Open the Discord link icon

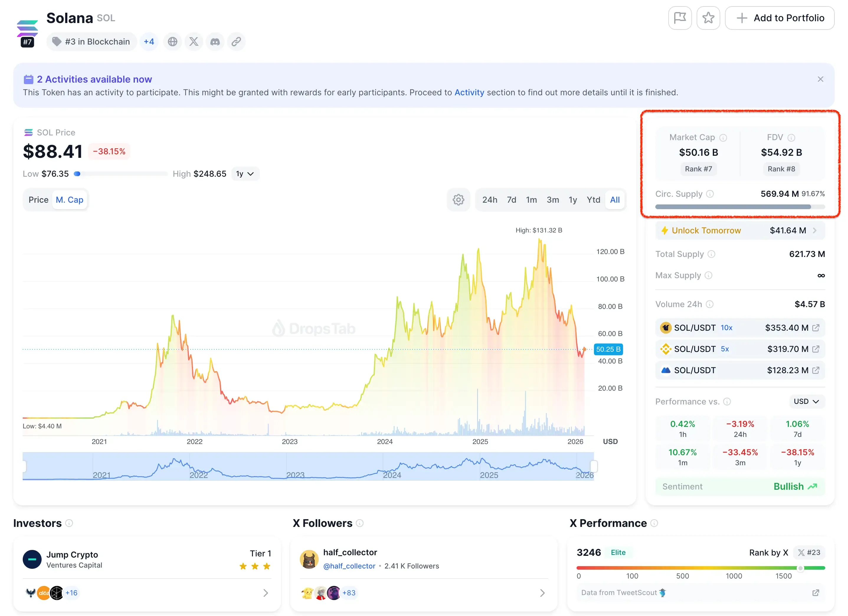tap(215, 42)
